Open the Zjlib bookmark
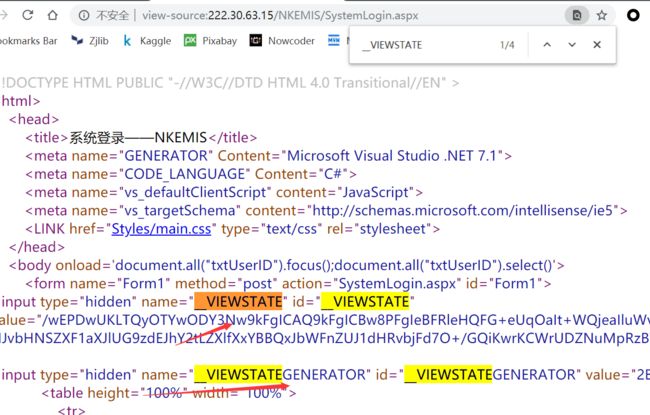 point(90,41)
